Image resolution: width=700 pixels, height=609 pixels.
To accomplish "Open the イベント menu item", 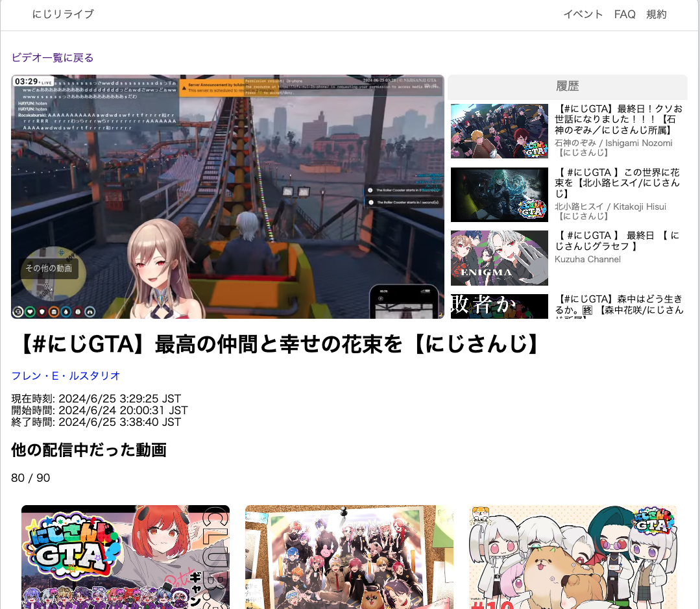I will [583, 14].
